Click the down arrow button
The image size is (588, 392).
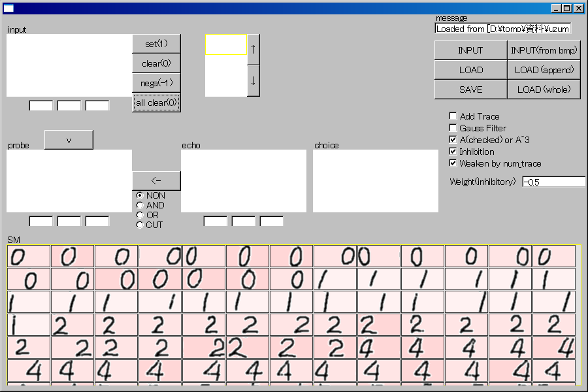point(253,81)
